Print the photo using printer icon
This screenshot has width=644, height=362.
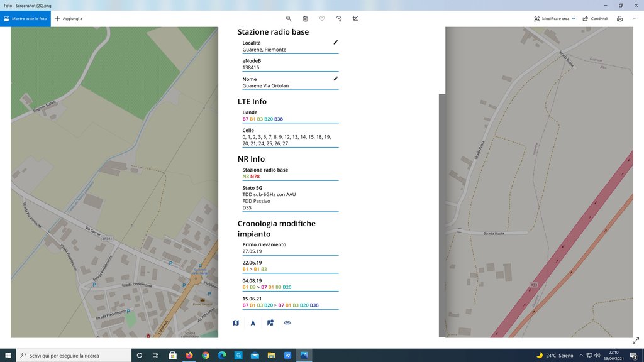coord(619,19)
